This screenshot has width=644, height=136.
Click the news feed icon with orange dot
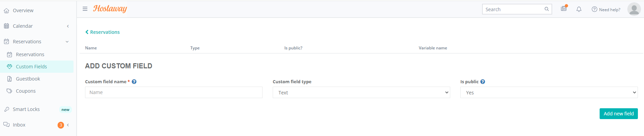click(564, 9)
